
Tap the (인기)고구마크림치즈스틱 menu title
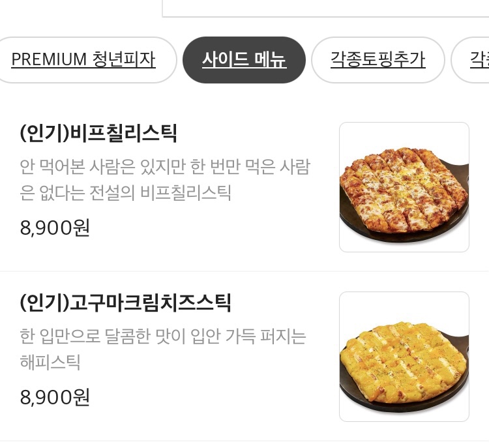125,303
